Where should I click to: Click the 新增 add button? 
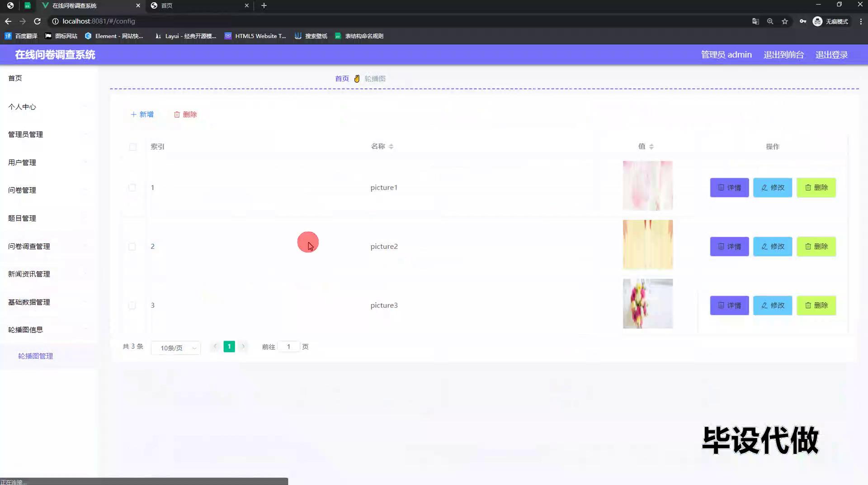coord(142,114)
